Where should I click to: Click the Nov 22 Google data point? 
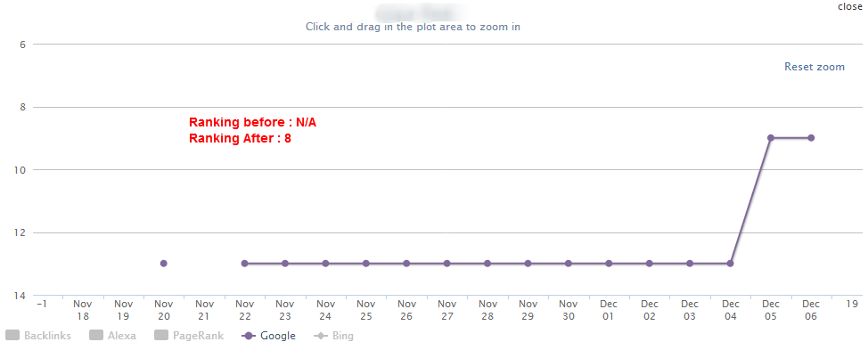(245, 264)
